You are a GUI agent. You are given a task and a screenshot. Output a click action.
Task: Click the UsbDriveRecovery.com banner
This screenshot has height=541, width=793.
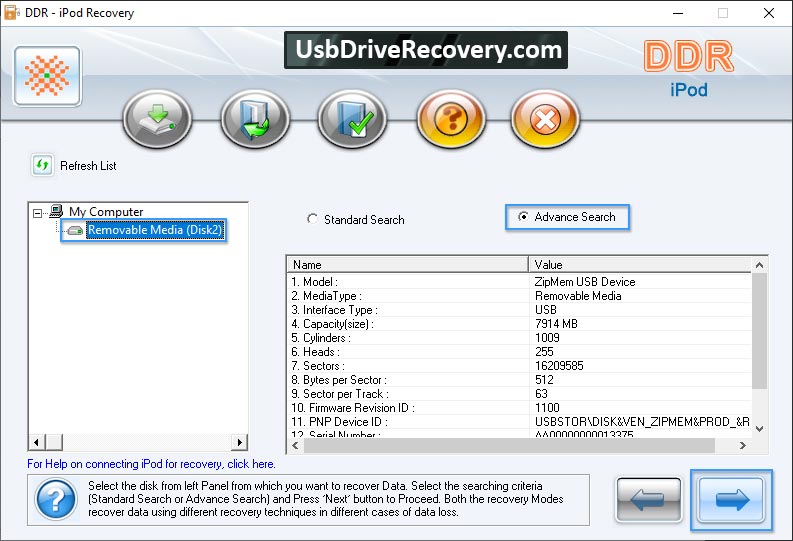pyautogui.click(x=426, y=50)
